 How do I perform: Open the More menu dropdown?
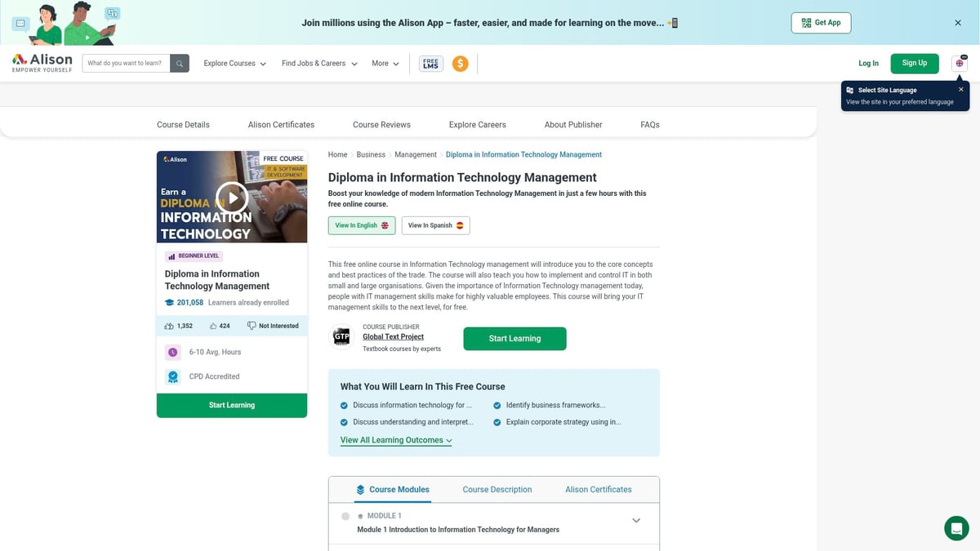coord(385,63)
